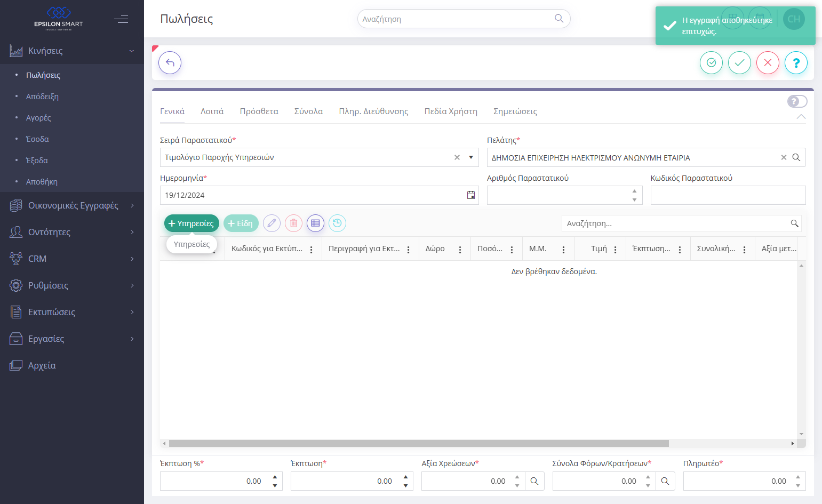Click the delete trash icon
This screenshot has height=504, width=822.
[293, 223]
